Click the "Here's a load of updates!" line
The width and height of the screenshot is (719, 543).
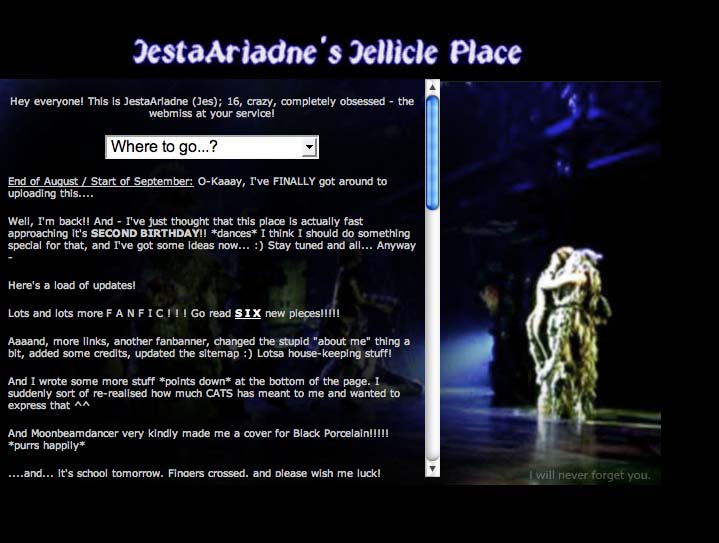[72, 285]
